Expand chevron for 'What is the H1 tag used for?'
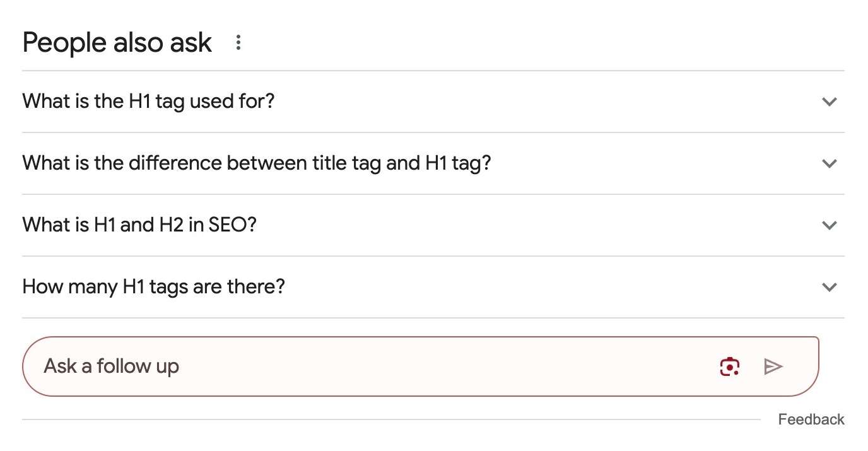868x451 pixels. pyautogui.click(x=830, y=102)
